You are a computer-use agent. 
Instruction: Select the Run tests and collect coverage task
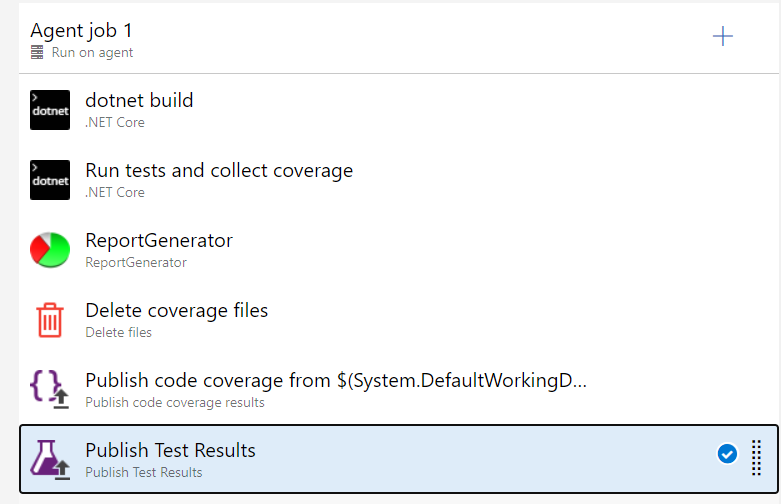pos(219,170)
